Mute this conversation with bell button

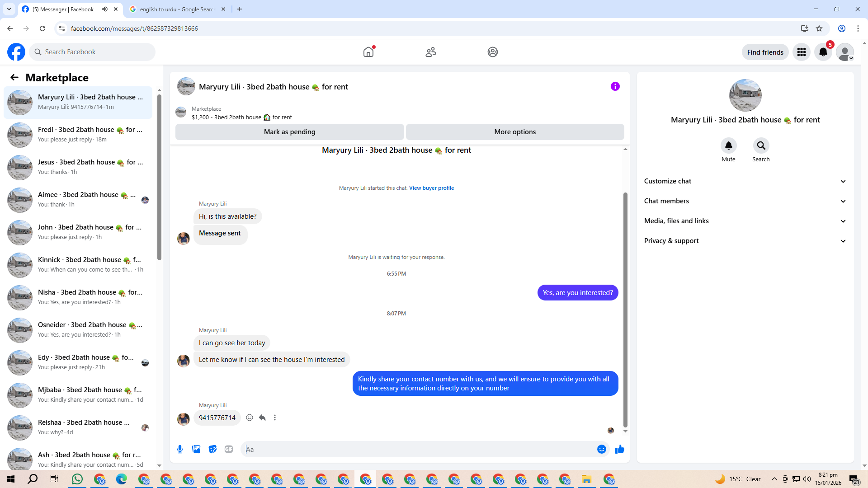728,145
